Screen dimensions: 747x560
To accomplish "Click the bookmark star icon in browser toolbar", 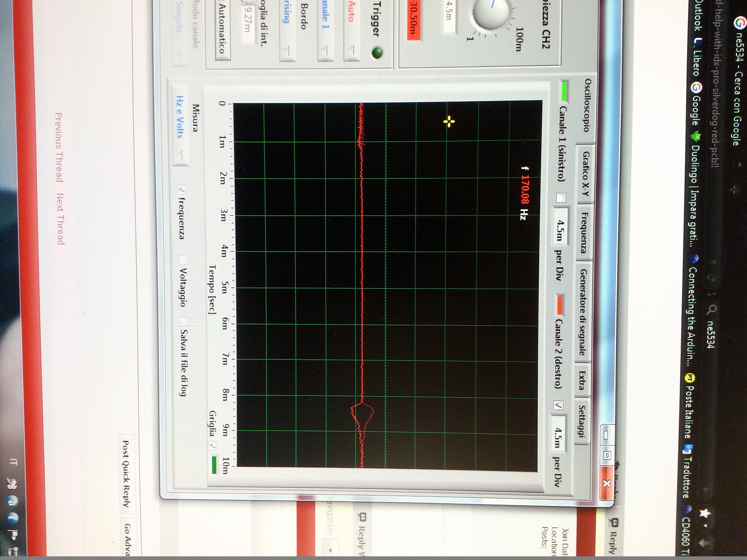I will point(704,513).
